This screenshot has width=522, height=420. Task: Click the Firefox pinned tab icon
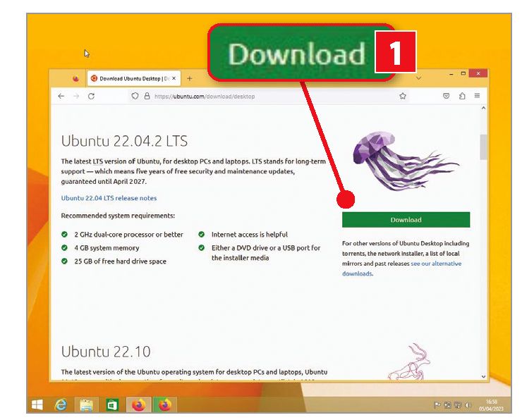(x=76, y=78)
